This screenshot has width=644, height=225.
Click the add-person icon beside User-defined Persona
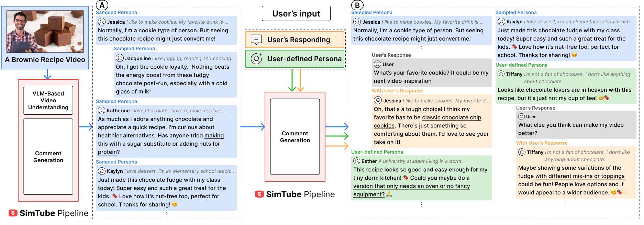tap(256, 59)
